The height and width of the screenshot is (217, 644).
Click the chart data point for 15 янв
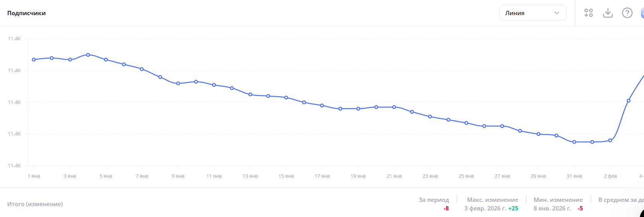point(286,98)
